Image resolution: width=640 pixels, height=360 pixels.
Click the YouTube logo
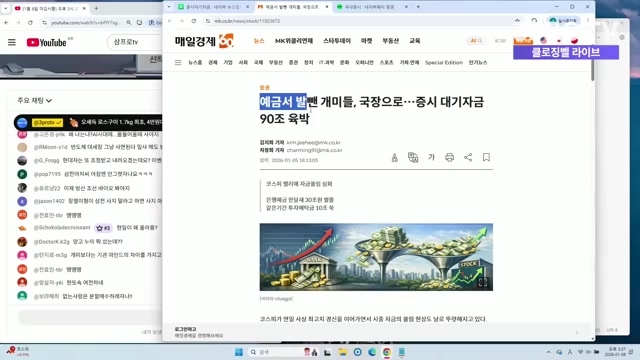(x=47, y=42)
